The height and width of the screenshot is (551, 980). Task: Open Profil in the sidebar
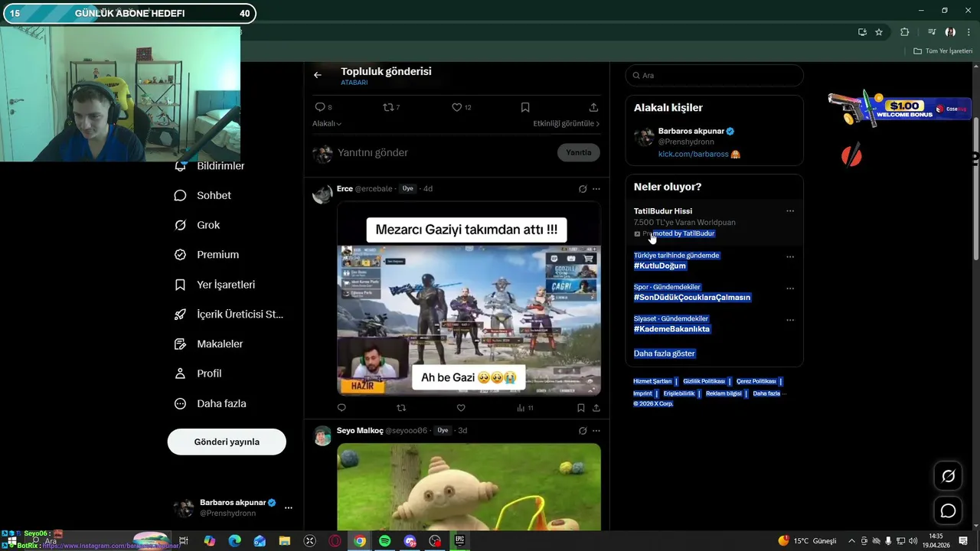click(x=198, y=373)
